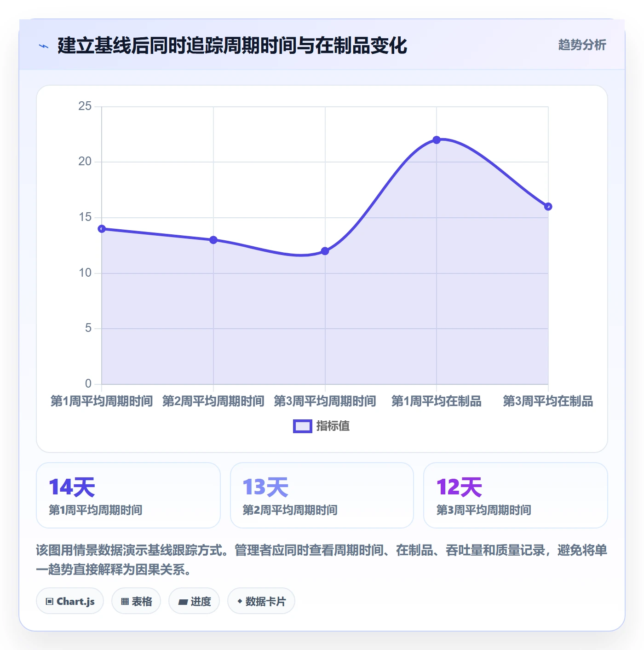Screen dimensions: 644x650
Task: Click the Chart.js tag chip
Action: click(70, 601)
